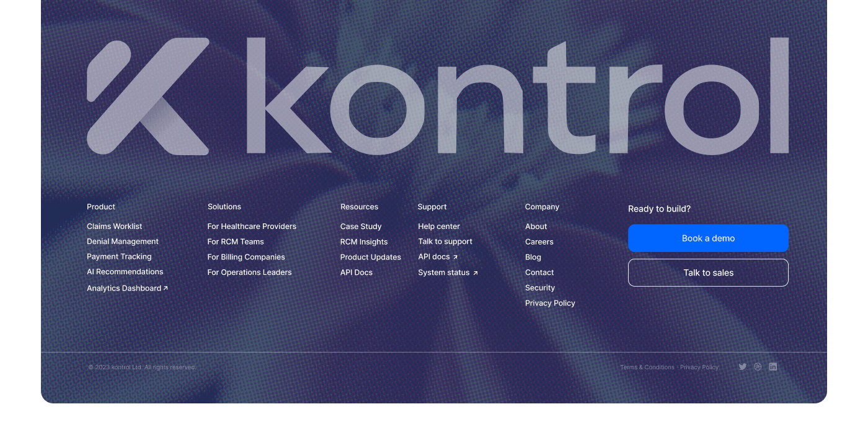Screen dimensions: 868x440
Task: Open the Denial Management link
Action: click(x=123, y=241)
